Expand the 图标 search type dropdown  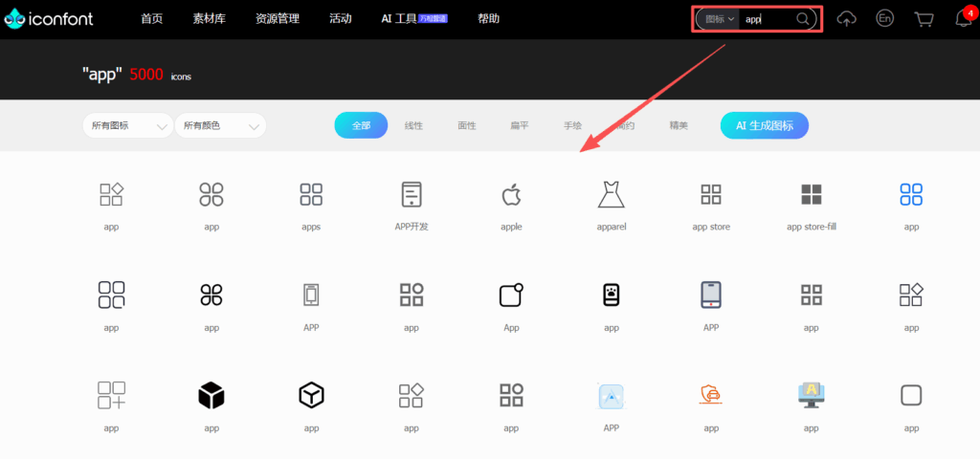point(720,19)
